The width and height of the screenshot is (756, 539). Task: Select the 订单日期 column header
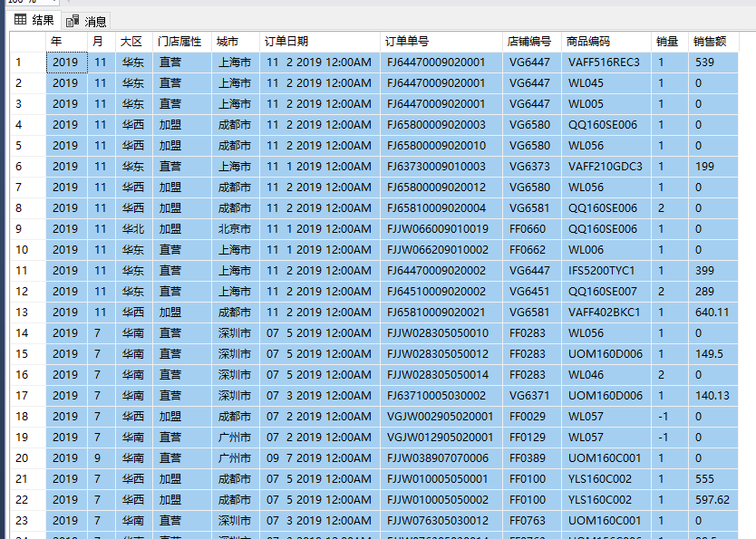point(320,42)
